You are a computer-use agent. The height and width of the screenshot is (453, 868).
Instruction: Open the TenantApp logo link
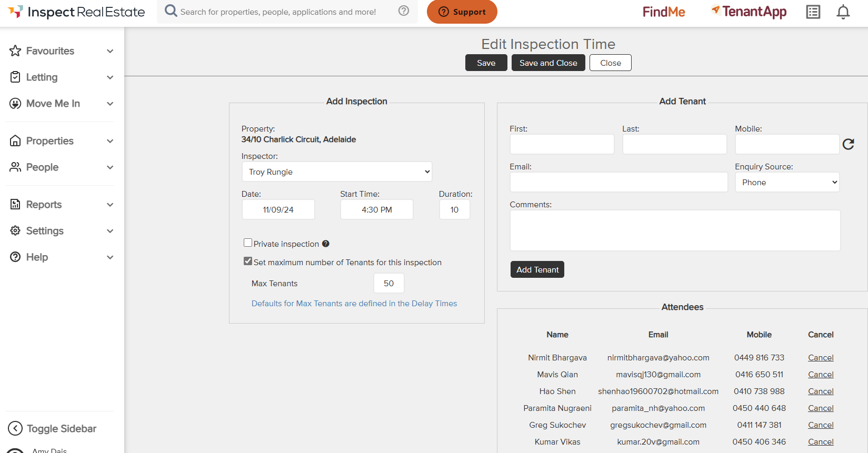click(x=749, y=12)
